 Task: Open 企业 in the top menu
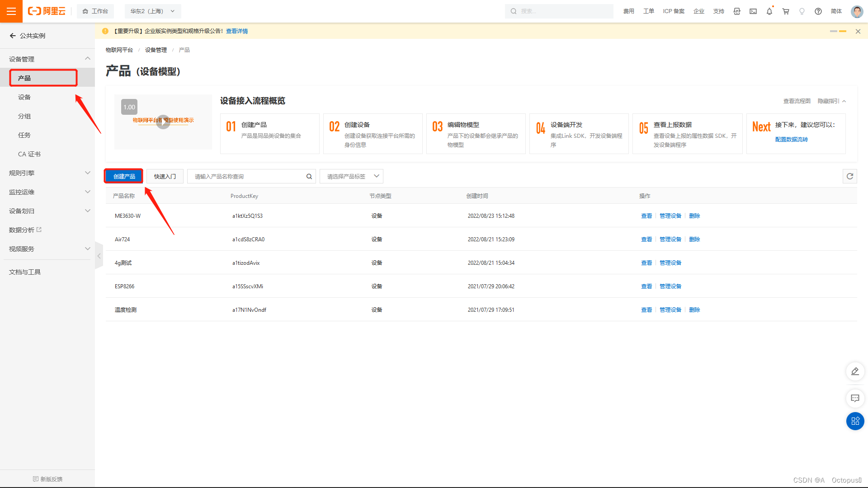click(x=699, y=11)
